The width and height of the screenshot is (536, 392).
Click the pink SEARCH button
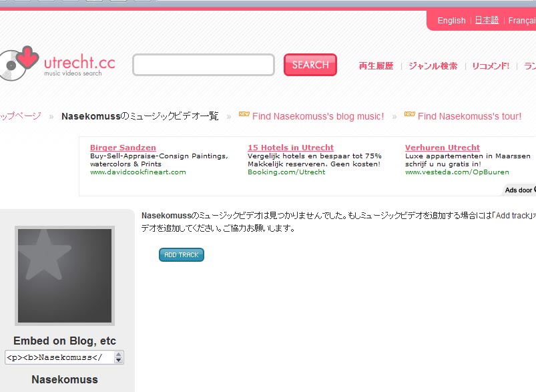click(x=310, y=65)
